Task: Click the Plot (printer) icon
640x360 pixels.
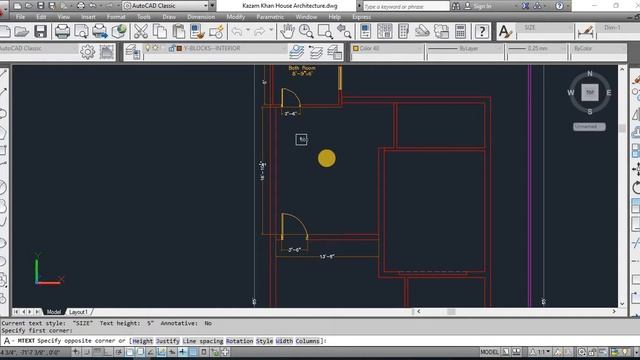Action: (62, 31)
